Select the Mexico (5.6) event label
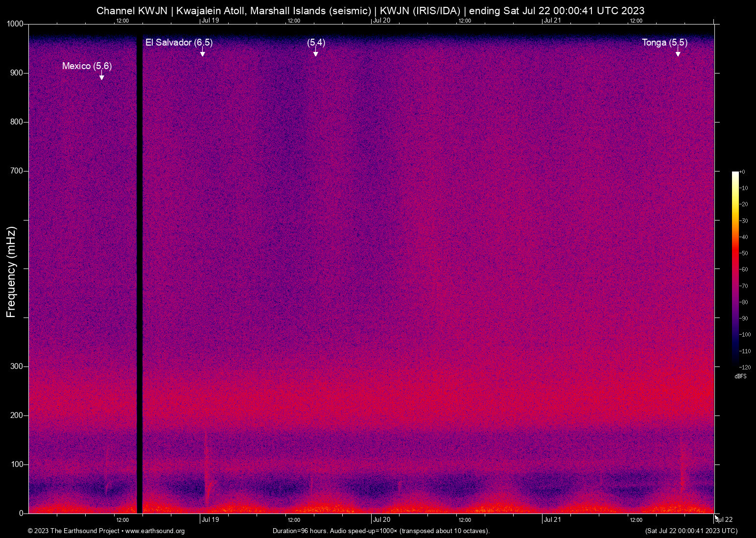 87,66
